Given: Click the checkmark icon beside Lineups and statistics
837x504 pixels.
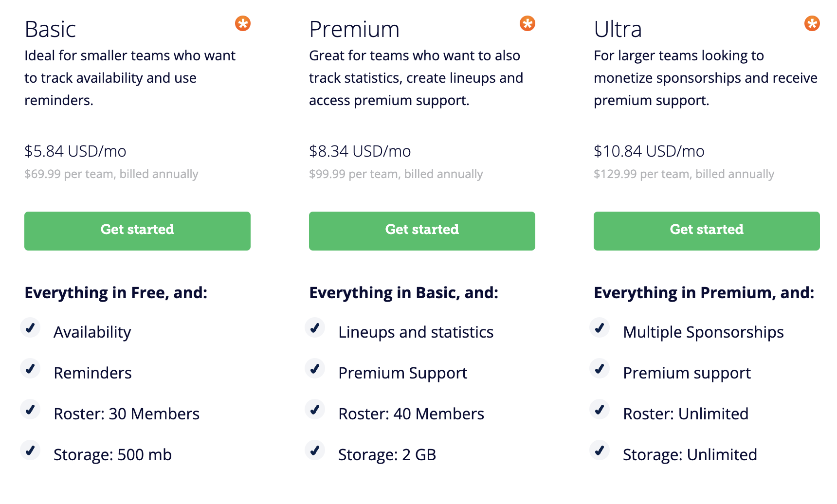Looking at the screenshot, I should (x=315, y=327).
